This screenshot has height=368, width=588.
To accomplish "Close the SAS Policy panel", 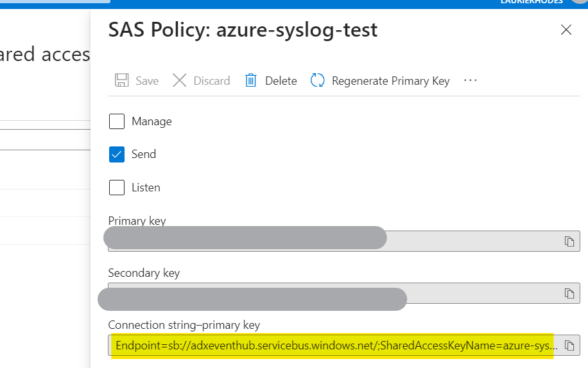I will point(566,30).
